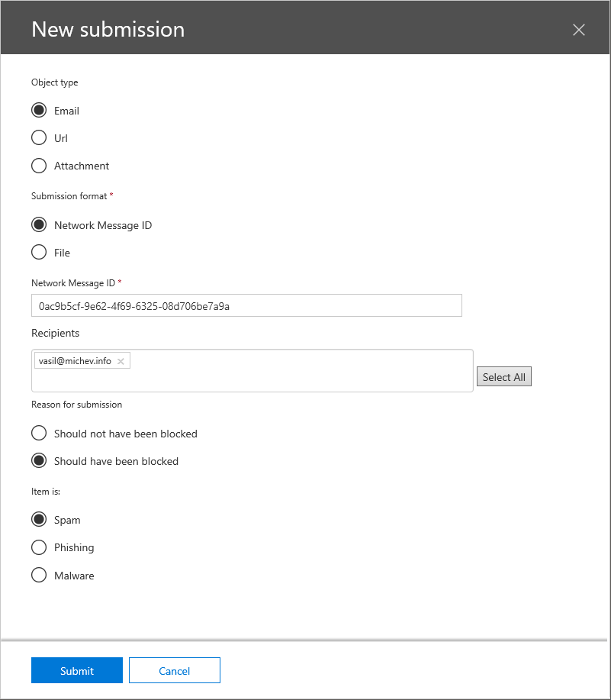611x700 pixels.
Task: Switch submission format to File
Action: point(39,253)
